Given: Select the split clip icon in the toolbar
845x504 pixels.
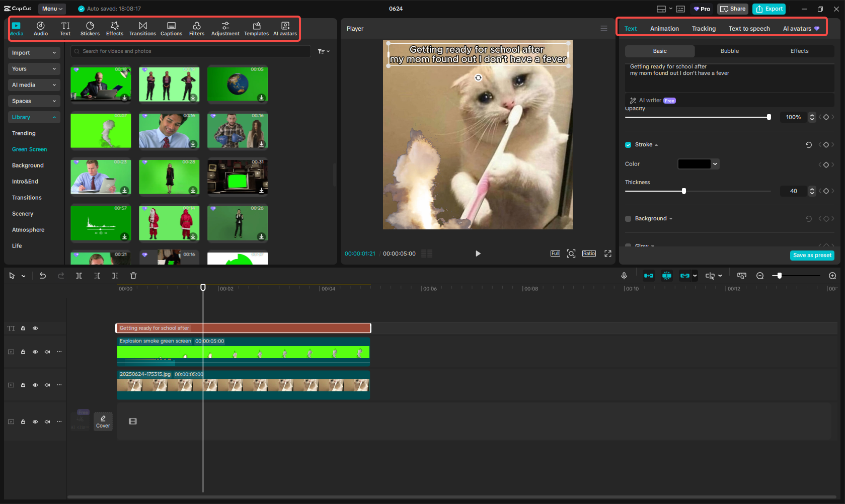Looking at the screenshot, I should (79, 276).
